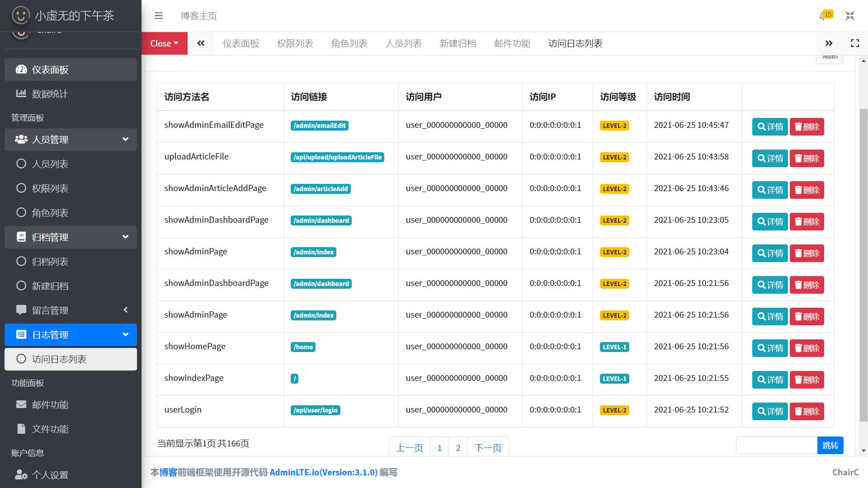The height and width of the screenshot is (488, 868).
Task: Click the collapse arrows icon in the top bar
Action: coord(849,16)
